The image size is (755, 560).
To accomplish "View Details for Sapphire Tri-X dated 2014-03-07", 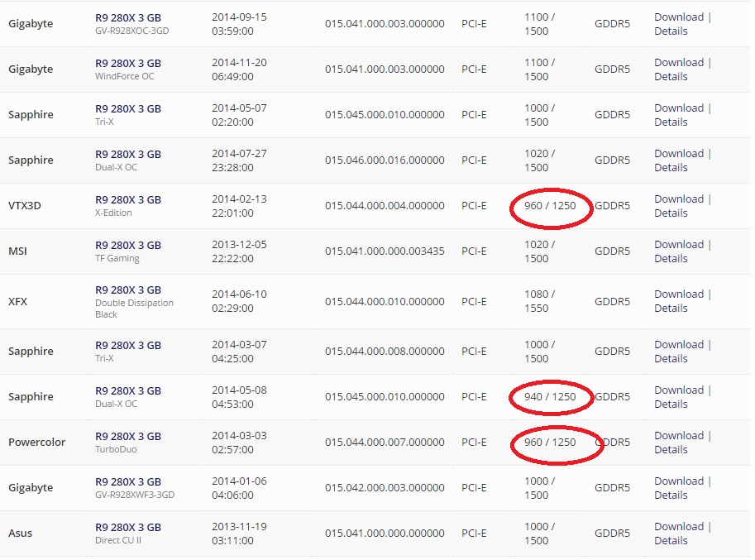I will coord(671,359).
